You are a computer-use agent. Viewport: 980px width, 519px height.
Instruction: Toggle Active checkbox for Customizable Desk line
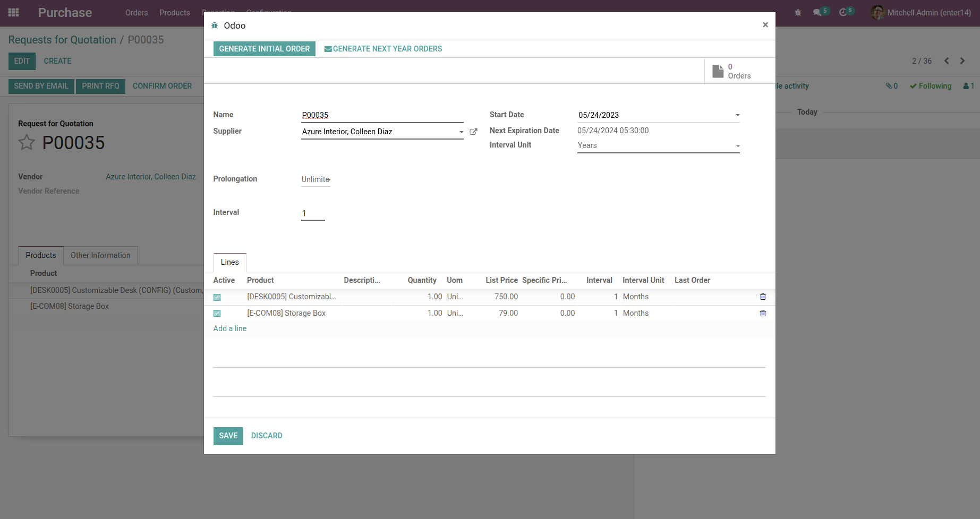217,297
